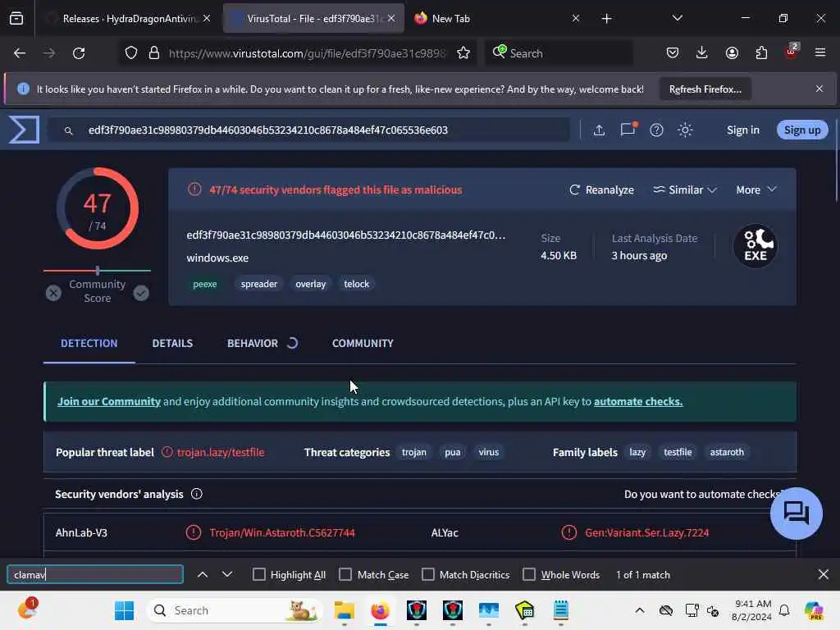Click the trojan.lazy/testfile threat label
The height and width of the screenshot is (630, 840).
(x=220, y=452)
